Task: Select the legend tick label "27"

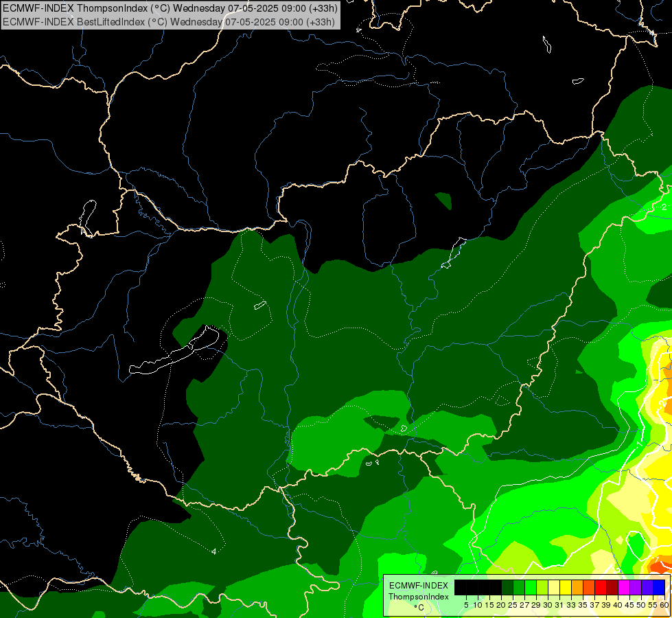Action: click(x=524, y=605)
